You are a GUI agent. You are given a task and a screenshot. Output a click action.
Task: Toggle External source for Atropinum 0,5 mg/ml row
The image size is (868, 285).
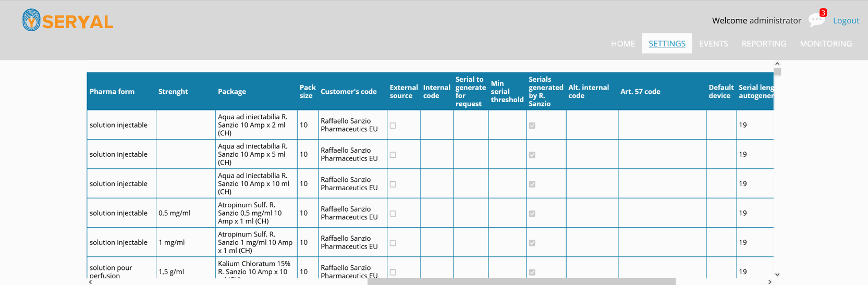click(393, 214)
